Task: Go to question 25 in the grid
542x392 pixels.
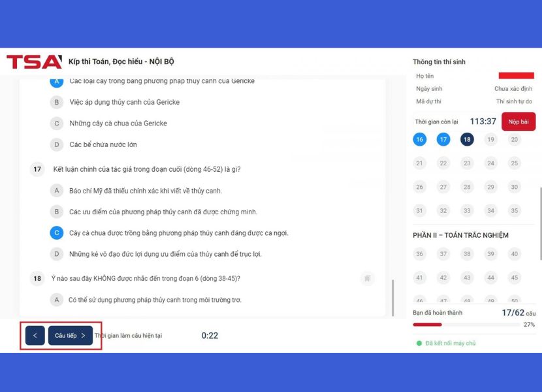Action: pos(515,163)
